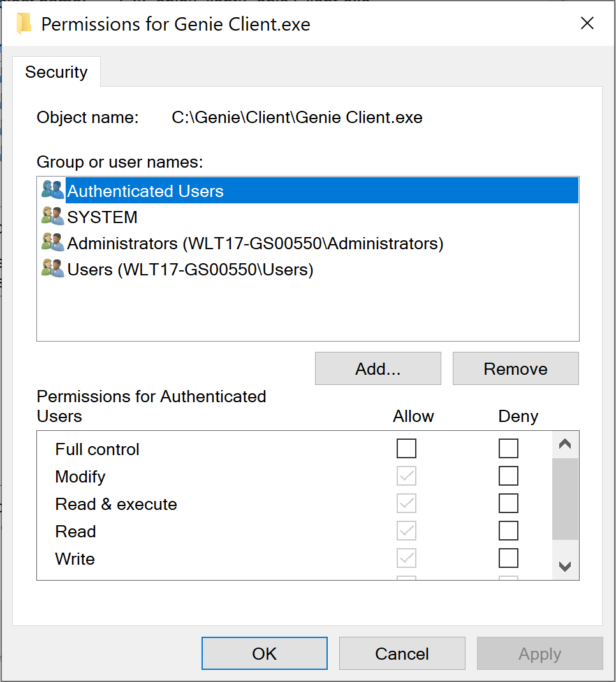Click the Administrators group icon
The image size is (616, 682).
point(53,242)
